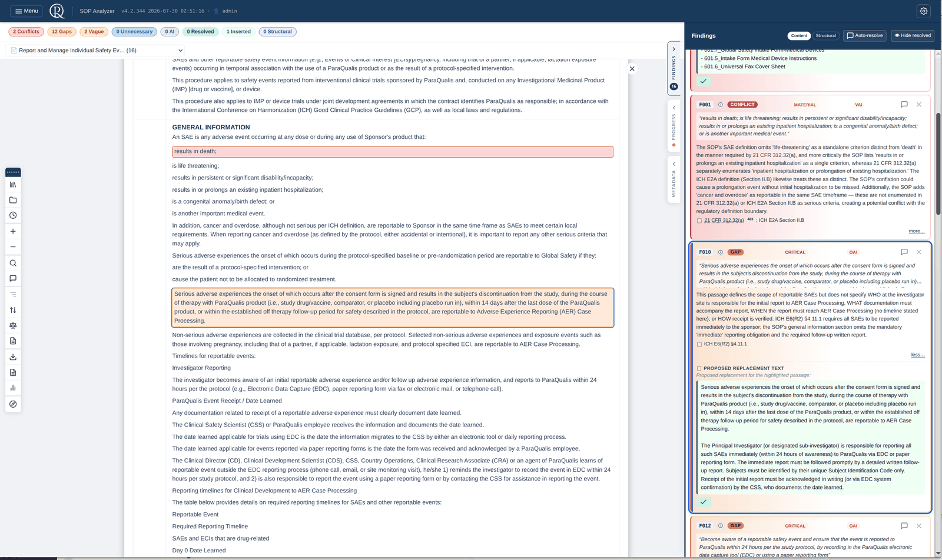
Task: Toggle the 0 Resolved filter chip
Action: pos(201,32)
